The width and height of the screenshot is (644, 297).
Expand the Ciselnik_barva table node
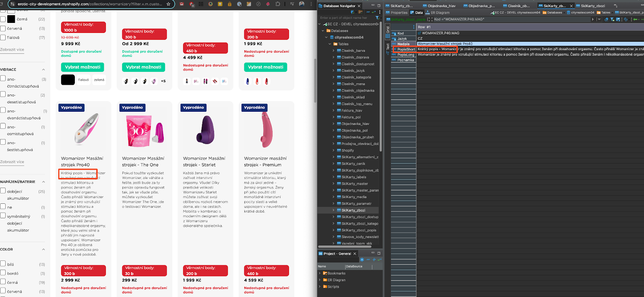(x=334, y=51)
